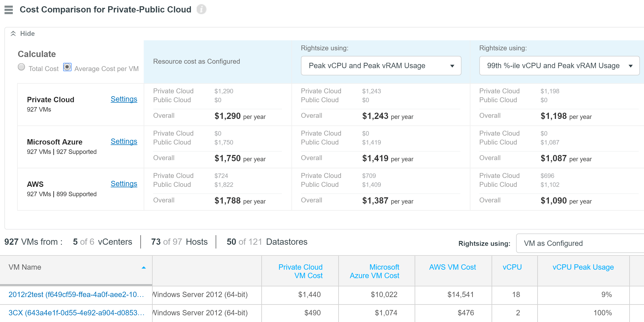
Task: Sort by the Microsoft Azure VM Cost column
Action: (374, 271)
